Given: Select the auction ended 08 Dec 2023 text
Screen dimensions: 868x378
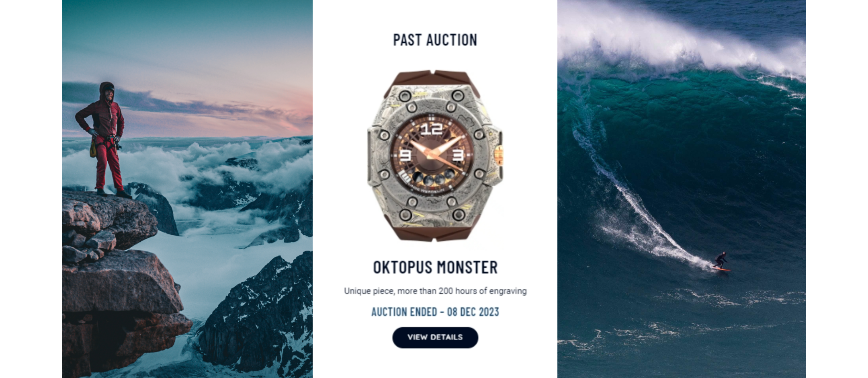Looking at the screenshot, I should [x=435, y=312].
